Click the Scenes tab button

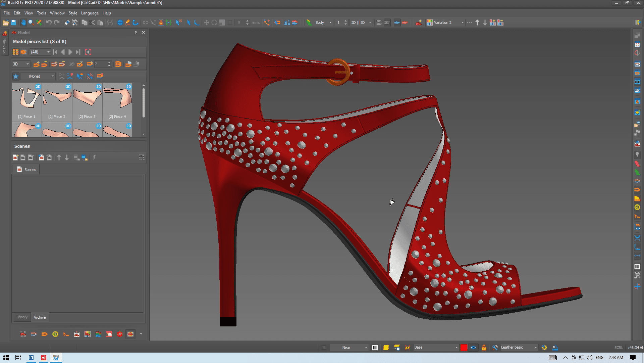tap(26, 170)
